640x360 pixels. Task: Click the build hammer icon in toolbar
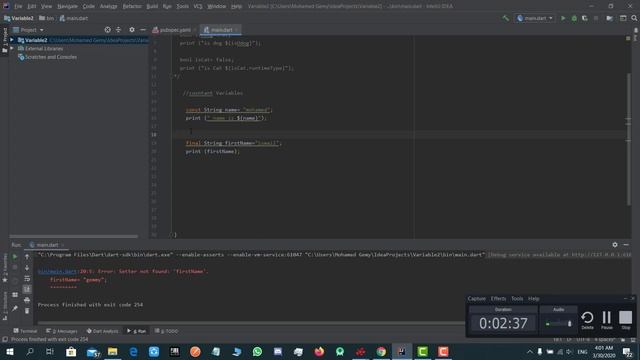click(505, 18)
